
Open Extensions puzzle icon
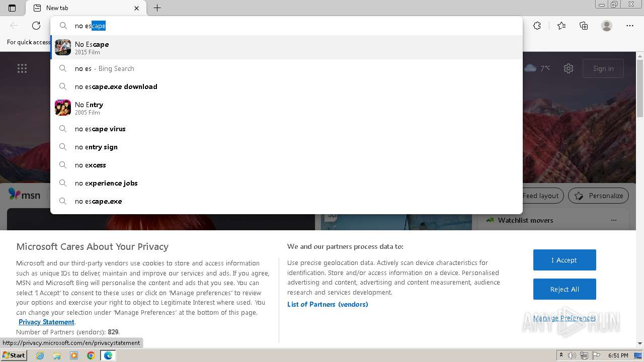[x=537, y=26]
